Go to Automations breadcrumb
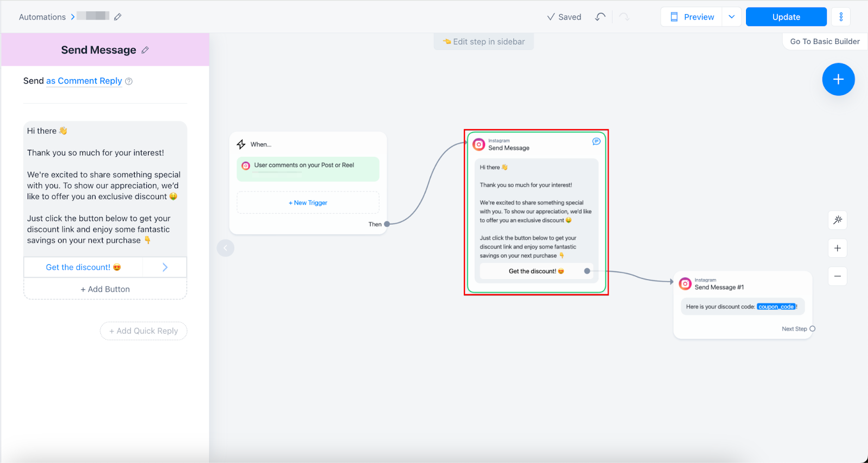 tap(42, 17)
